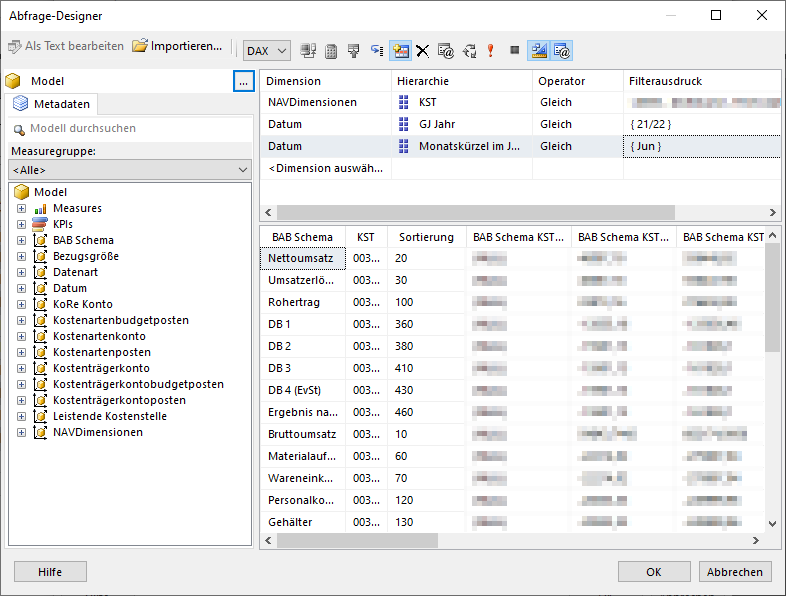Click Importieren... button text

point(186,46)
